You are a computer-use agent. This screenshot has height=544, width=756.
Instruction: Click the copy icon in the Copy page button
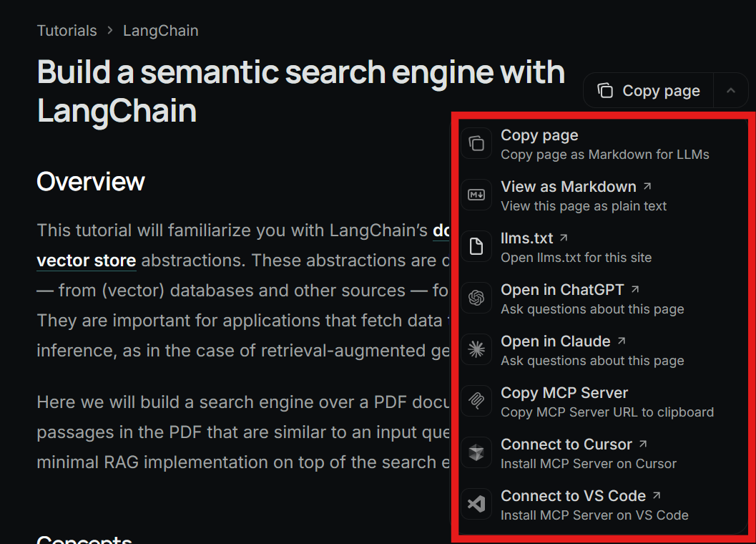[605, 91]
